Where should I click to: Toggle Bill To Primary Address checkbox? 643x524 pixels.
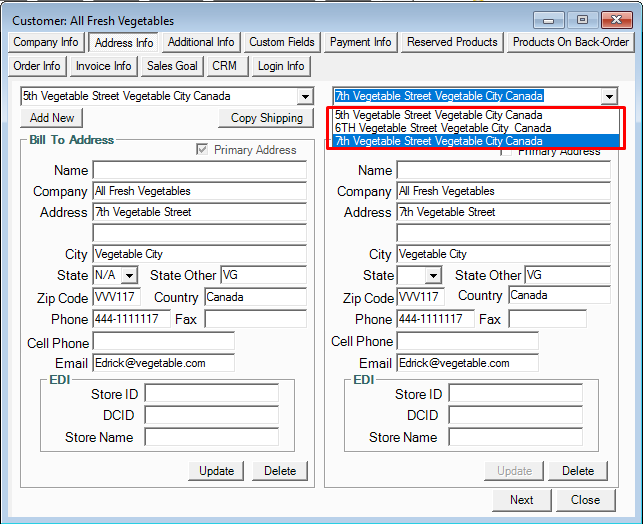pyautogui.click(x=203, y=150)
